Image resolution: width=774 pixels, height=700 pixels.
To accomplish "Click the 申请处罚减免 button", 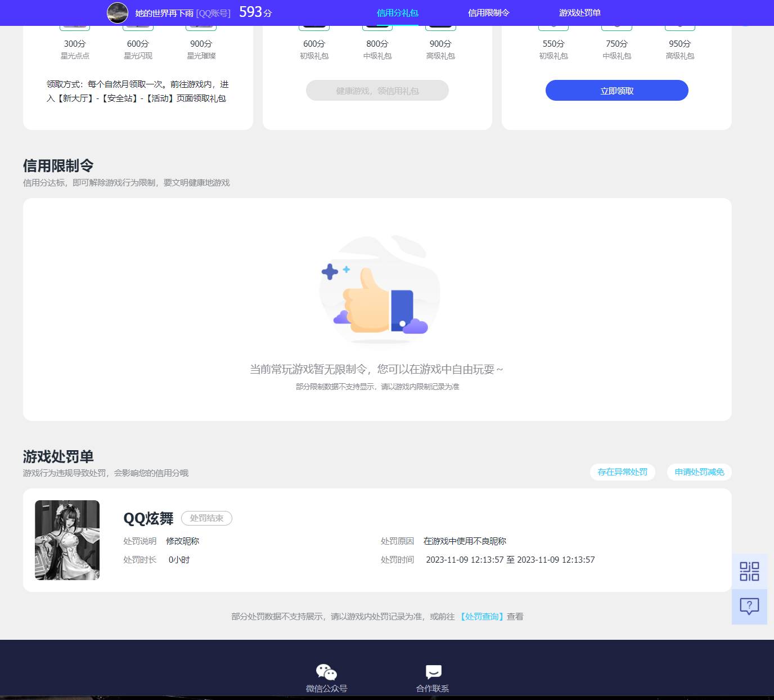I will pyautogui.click(x=699, y=472).
